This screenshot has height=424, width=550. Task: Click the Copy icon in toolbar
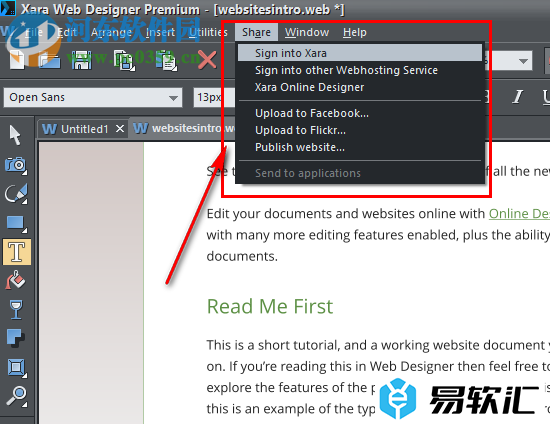(x=124, y=60)
